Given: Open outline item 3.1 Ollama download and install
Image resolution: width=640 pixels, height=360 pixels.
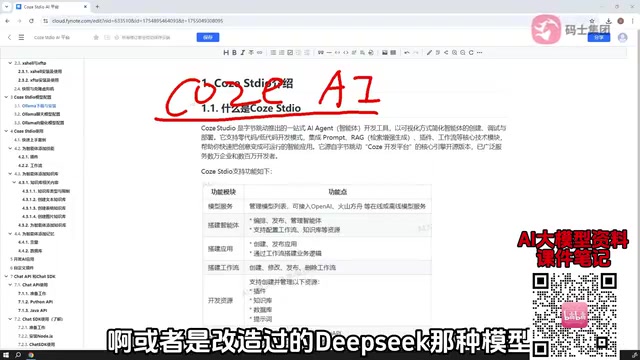Looking at the screenshot, I should [x=35, y=106].
